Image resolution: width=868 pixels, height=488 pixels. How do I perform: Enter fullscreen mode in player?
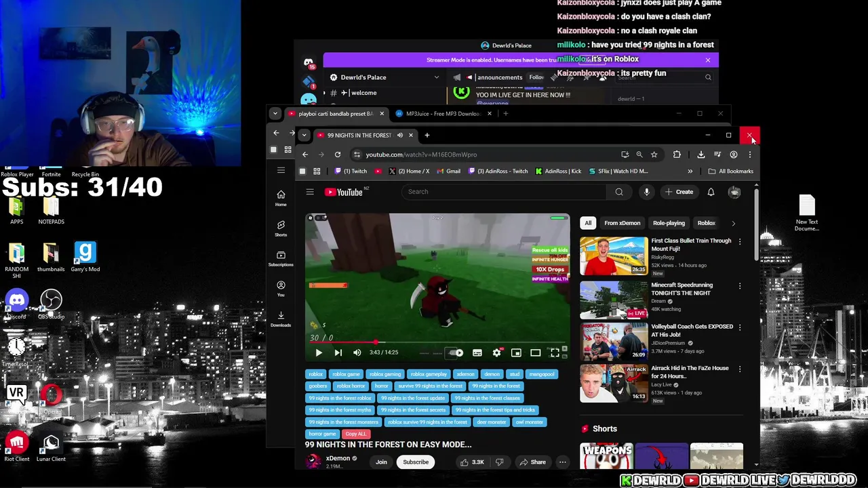pos(555,352)
